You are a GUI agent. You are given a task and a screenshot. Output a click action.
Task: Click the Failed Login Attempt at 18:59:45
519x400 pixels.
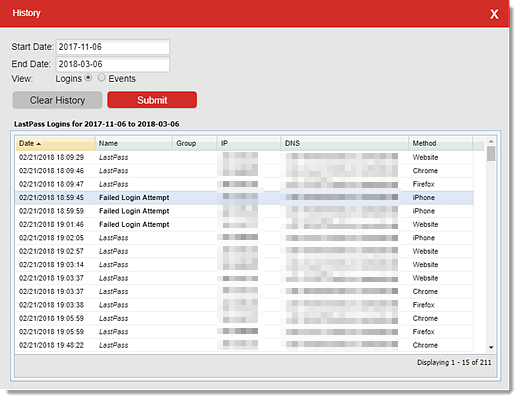pos(134,198)
